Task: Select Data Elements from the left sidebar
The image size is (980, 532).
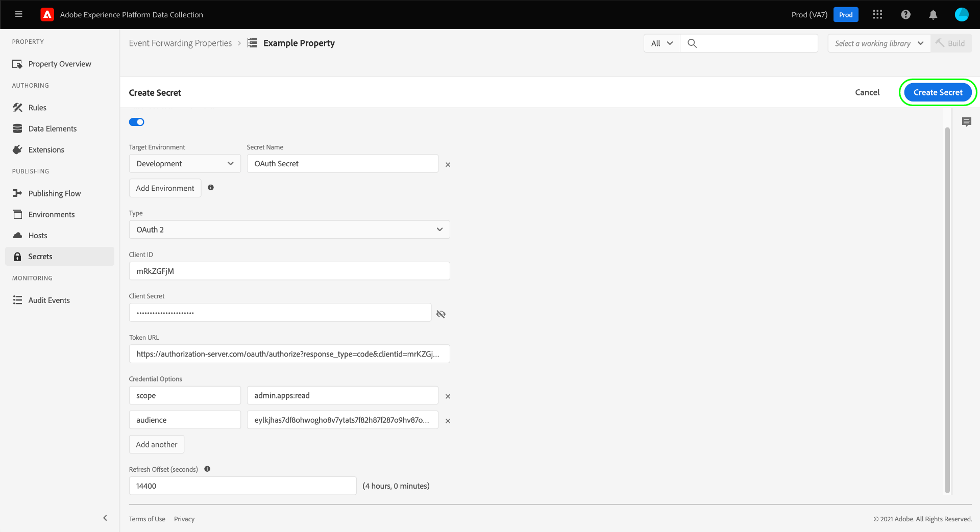Action: pos(53,128)
